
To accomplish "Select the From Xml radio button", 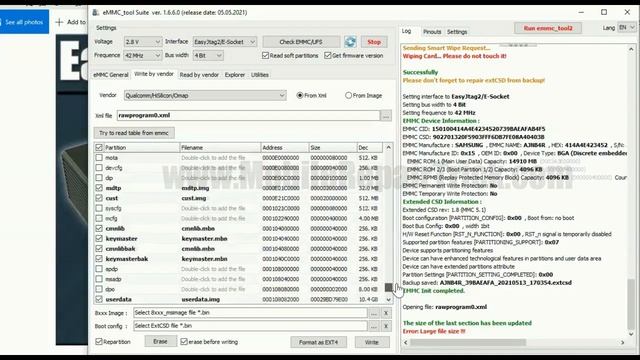I will coord(300,96).
